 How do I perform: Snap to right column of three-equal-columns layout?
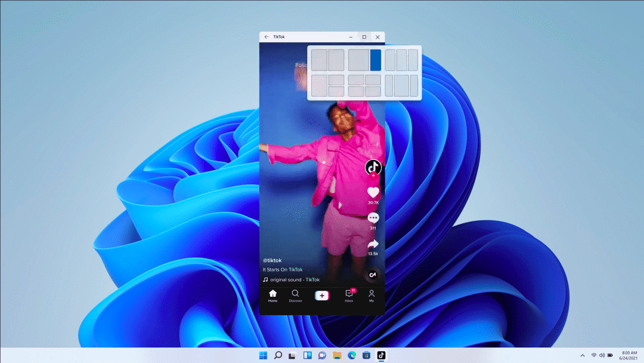413,60
